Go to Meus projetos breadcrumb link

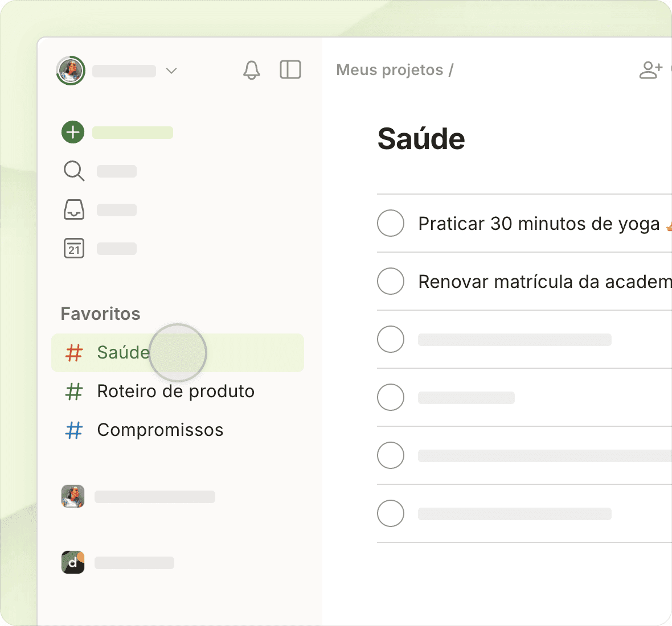click(x=390, y=70)
